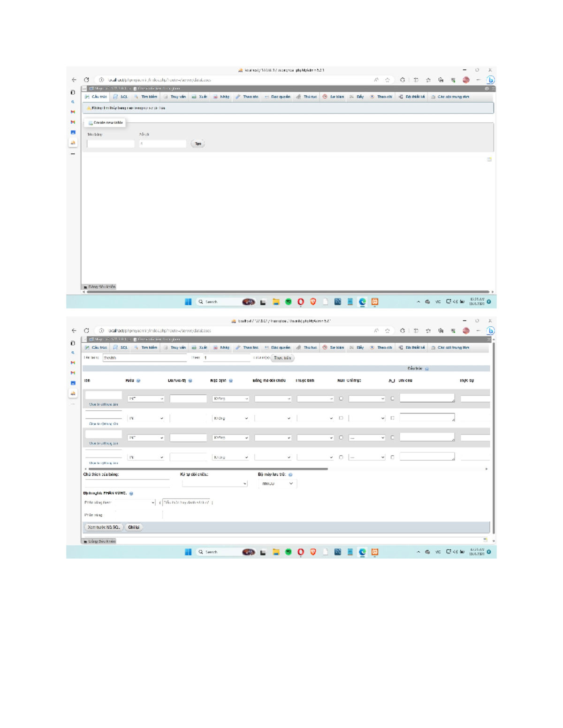Open browser extensions in table editor window
563x728 pixels.
(x=402, y=331)
